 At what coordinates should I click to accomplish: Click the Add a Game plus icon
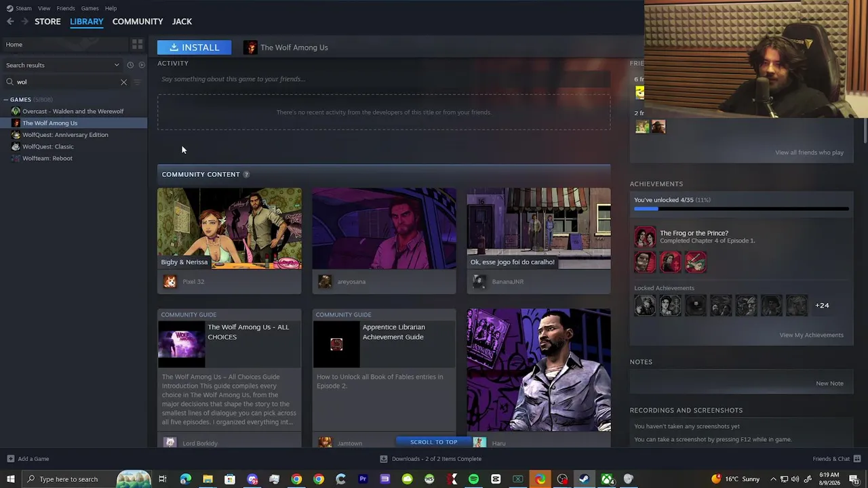click(x=9, y=459)
